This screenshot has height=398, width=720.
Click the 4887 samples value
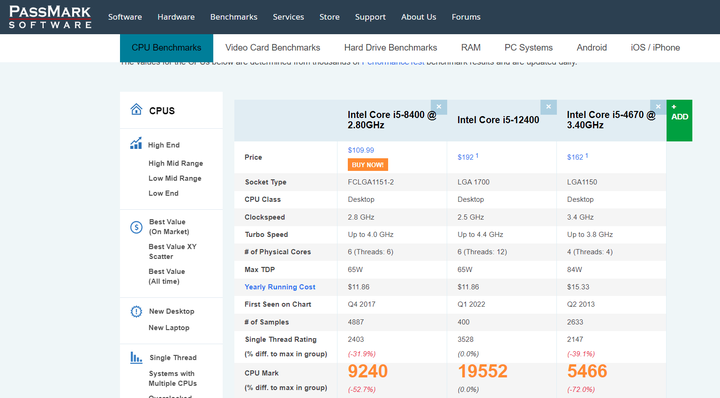[355, 322]
